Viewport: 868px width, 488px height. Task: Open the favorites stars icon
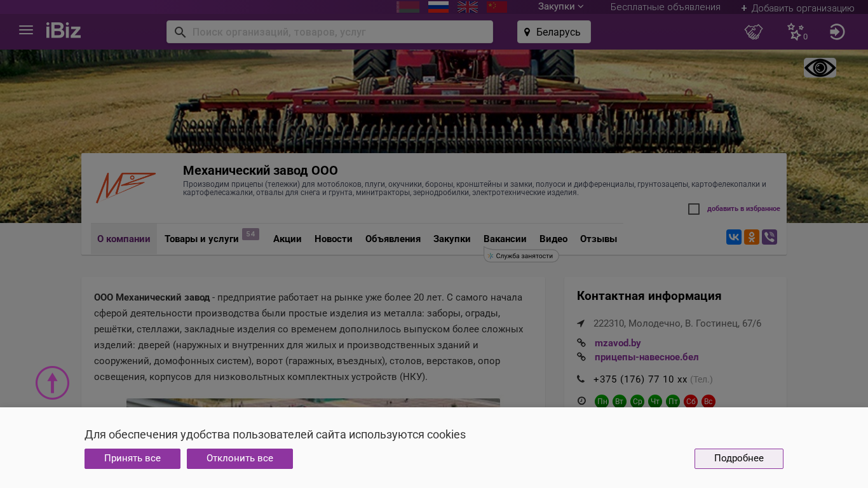[796, 32]
